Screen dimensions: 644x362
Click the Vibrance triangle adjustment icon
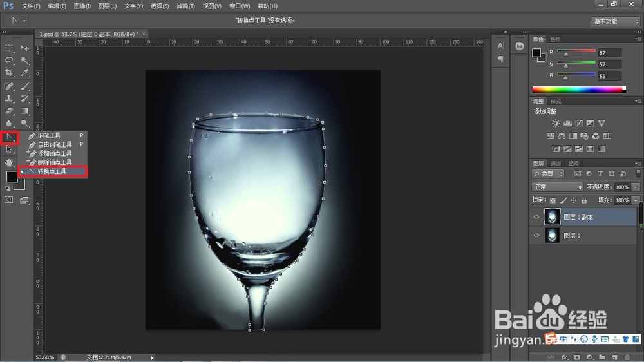[601, 123]
